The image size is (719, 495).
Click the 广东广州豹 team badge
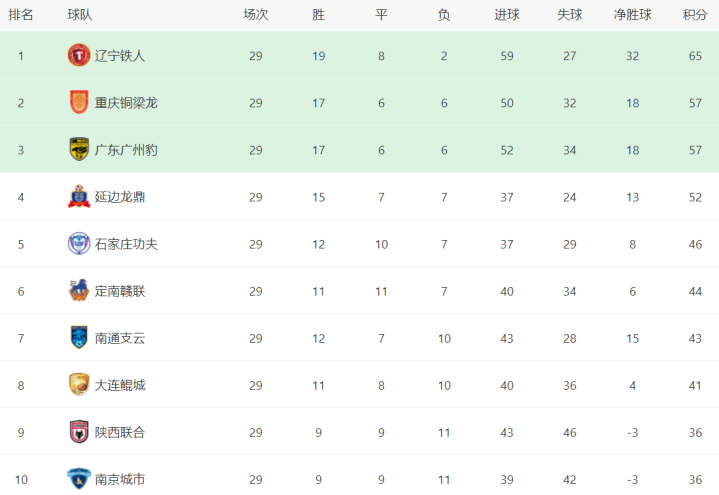point(79,150)
